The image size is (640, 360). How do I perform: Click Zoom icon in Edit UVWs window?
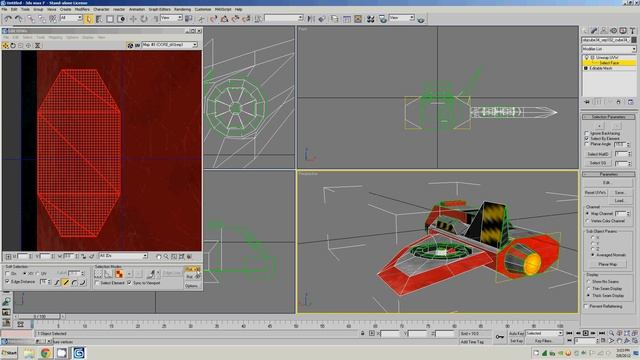[x=166, y=256]
